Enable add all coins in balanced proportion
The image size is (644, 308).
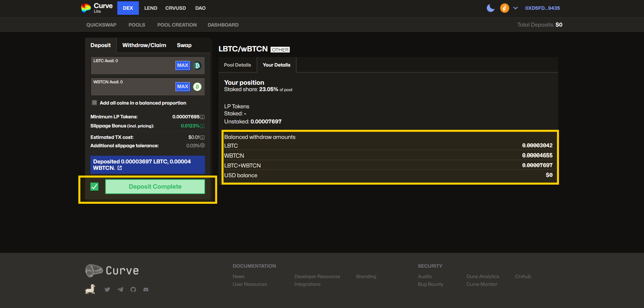pyautogui.click(x=94, y=103)
